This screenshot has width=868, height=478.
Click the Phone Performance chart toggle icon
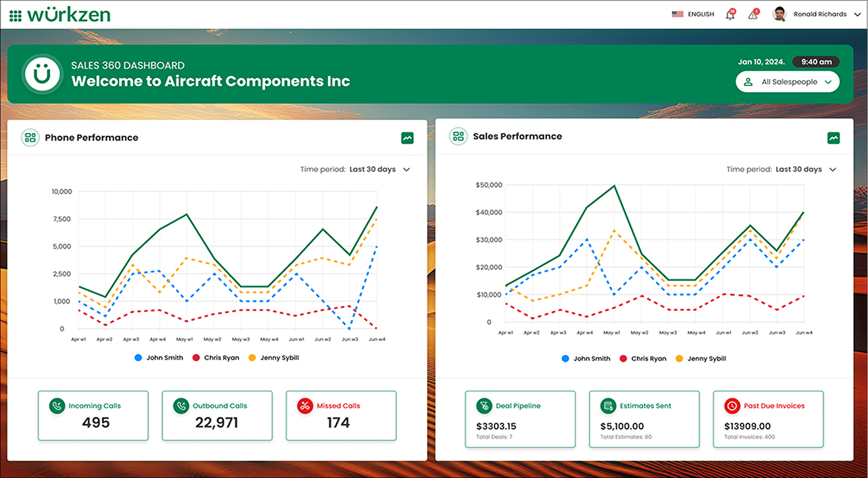pos(407,138)
